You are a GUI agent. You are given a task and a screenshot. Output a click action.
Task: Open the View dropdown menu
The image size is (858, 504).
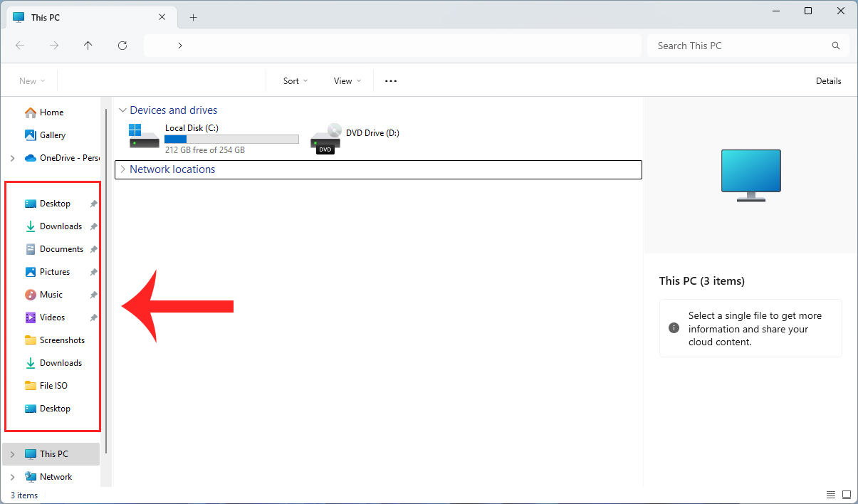click(x=346, y=80)
